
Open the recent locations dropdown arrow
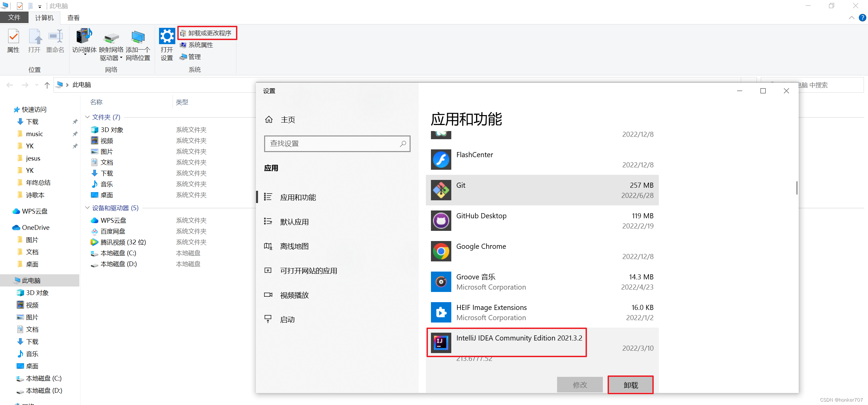click(x=37, y=85)
